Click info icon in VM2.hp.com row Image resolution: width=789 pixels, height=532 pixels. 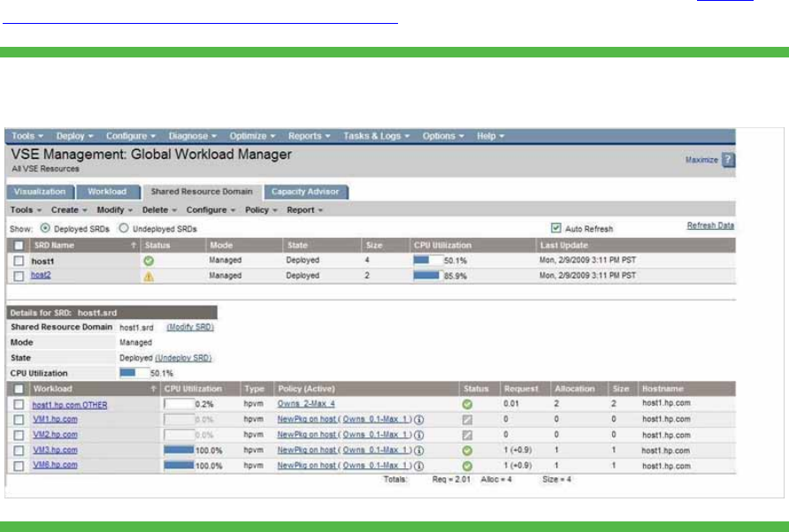coord(418,435)
